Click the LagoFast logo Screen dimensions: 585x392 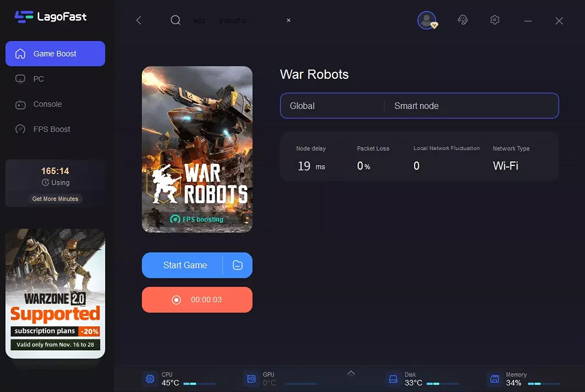point(51,17)
